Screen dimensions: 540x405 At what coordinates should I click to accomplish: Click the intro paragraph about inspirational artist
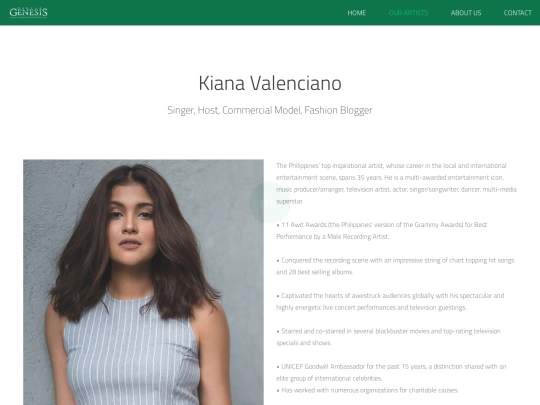coord(396,183)
